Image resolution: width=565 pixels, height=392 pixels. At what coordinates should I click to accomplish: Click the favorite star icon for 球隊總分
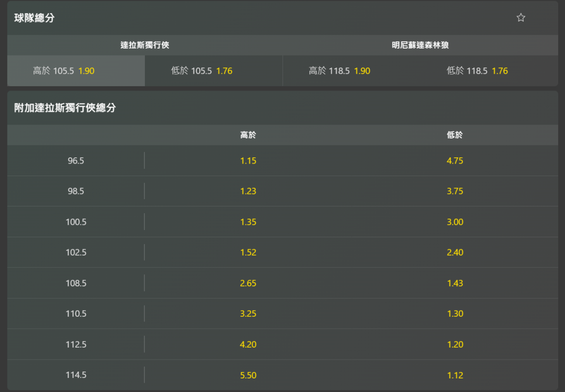(x=521, y=18)
